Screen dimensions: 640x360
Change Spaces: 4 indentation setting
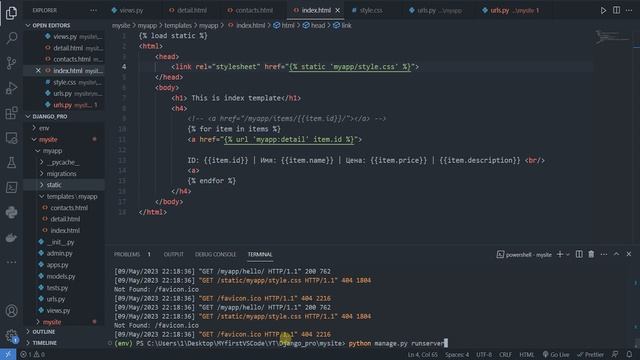457,354
